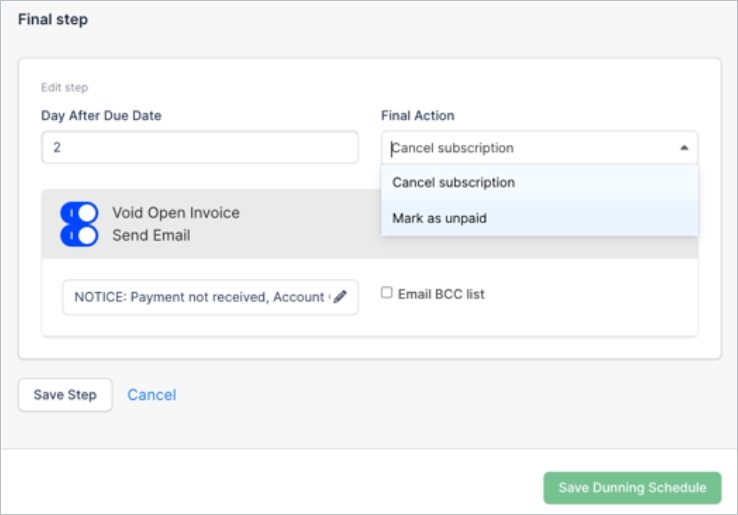Click the NOTICE Payment not received email field
The width and height of the screenshot is (738, 515).
[x=210, y=297]
